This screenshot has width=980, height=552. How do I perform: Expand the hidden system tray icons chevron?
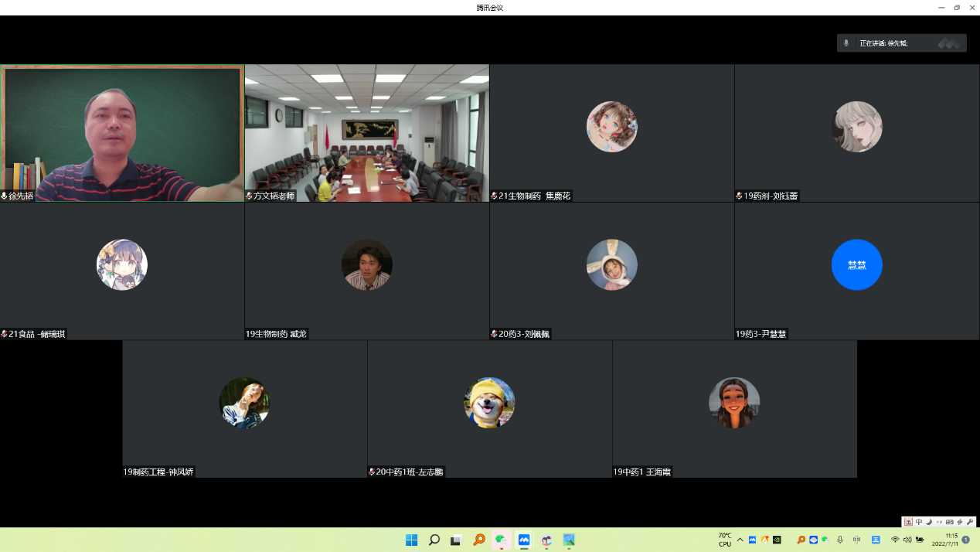[x=740, y=540]
